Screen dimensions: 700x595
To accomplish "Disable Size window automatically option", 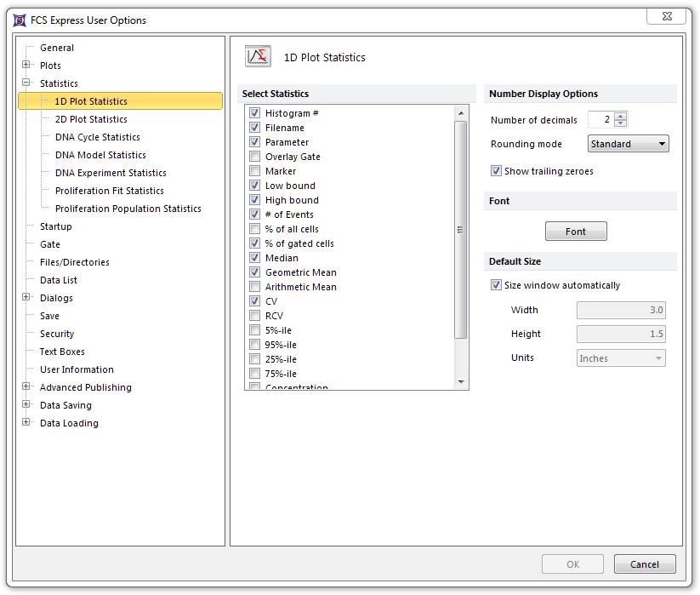I will tap(497, 285).
